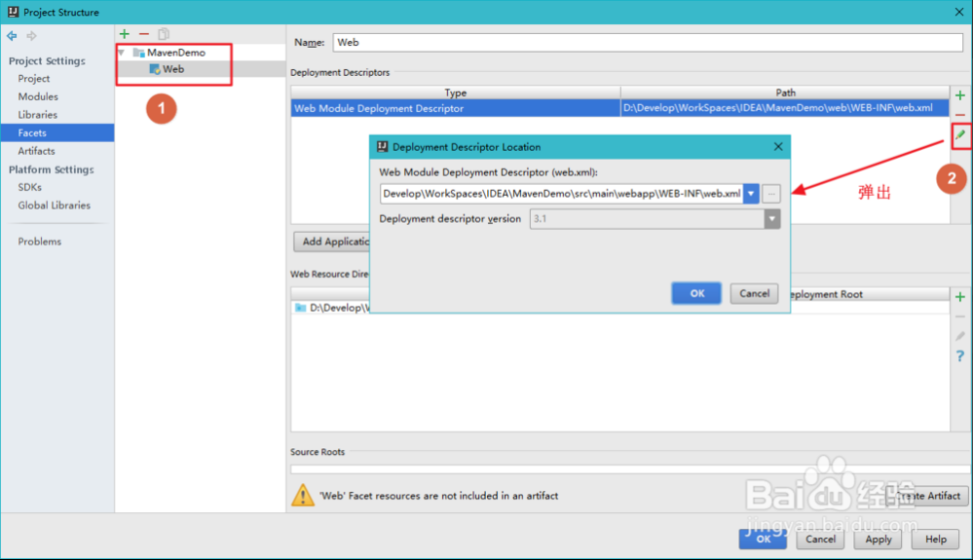The image size is (973, 560).
Task: Add web resource directory with plus icon
Action: [960, 297]
